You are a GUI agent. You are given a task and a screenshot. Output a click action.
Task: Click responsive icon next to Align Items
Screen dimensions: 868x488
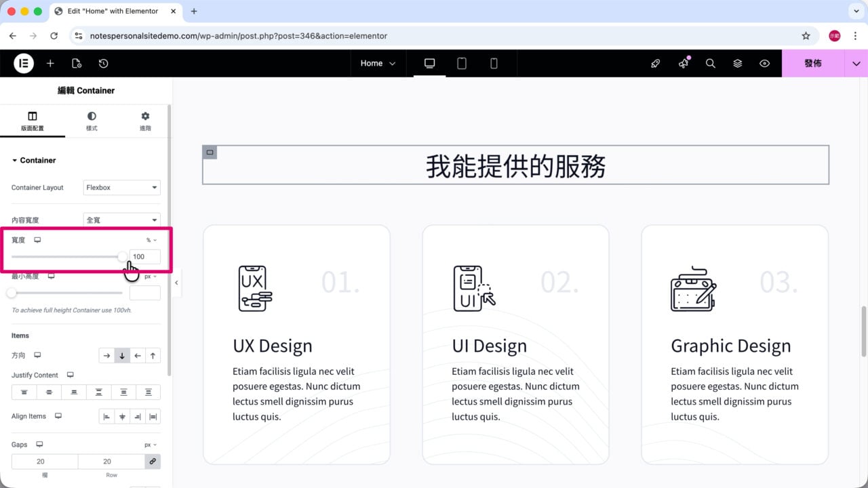(58, 416)
